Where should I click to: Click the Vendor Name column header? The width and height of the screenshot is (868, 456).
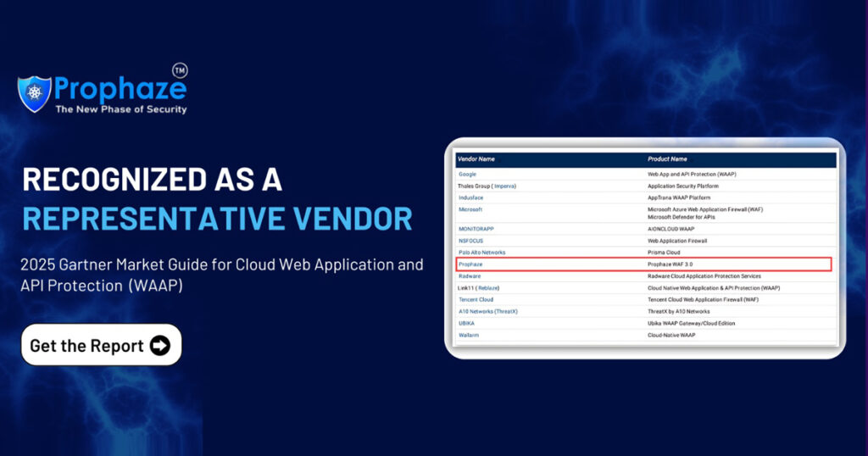click(x=476, y=158)
